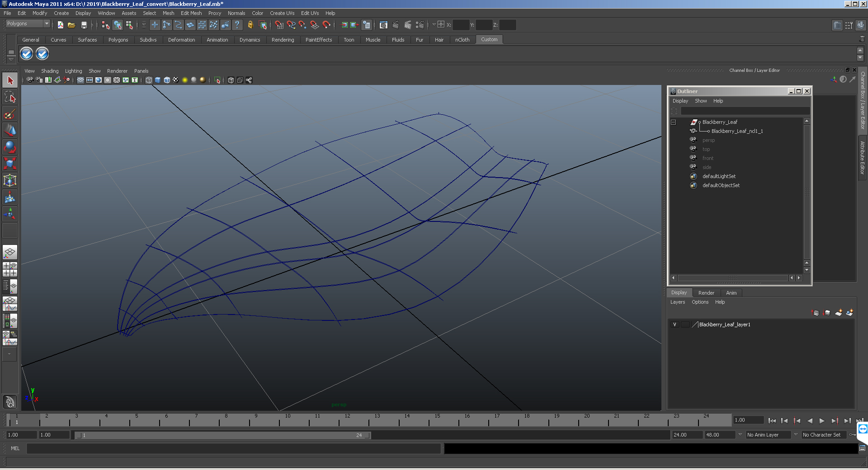Switch to four view layout
The image size is (868, 470).
click(x=10, y=269)
